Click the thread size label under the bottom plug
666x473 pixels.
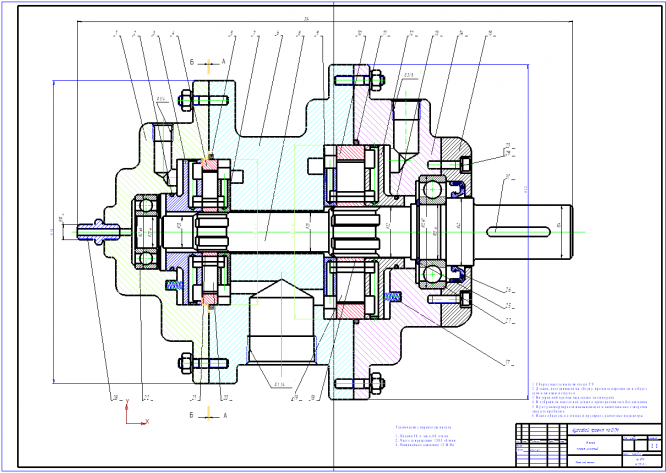(279, 386)
